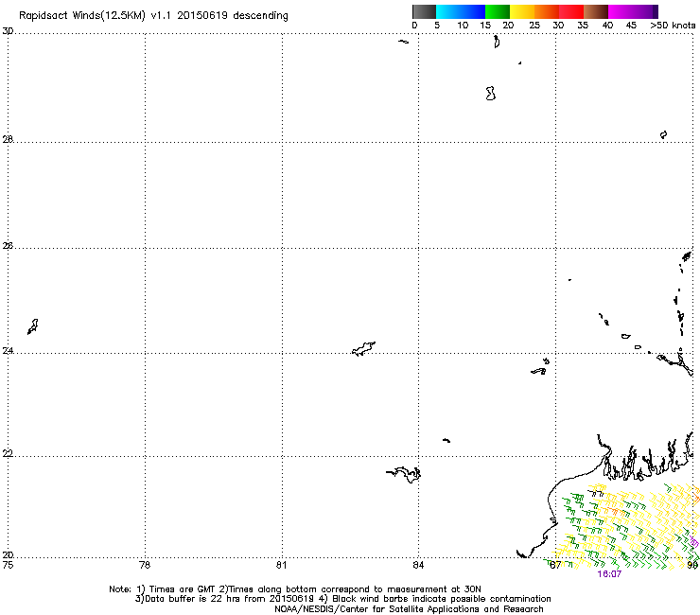700x615 pixels.
Task: Click the purple '16:07' swath time label
Action: tap(609, 574)
